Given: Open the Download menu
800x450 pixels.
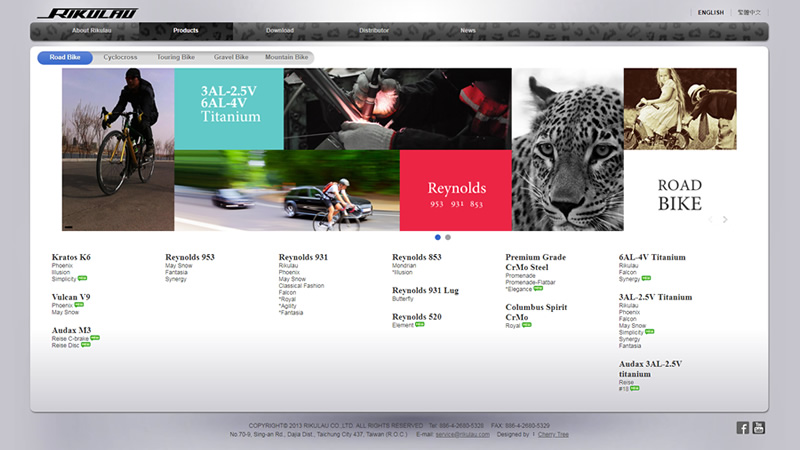Looking at the screenshot, I should 280,31.
